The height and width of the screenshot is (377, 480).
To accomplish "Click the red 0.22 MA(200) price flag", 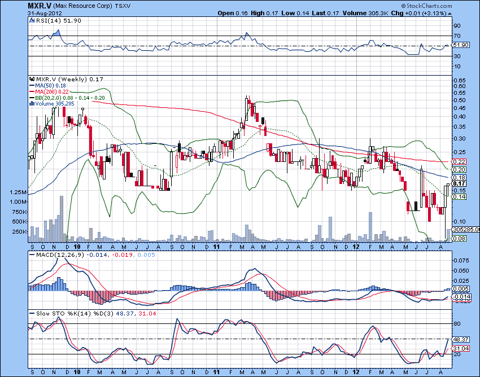I will pyautogui.click(x=459, y=161).
